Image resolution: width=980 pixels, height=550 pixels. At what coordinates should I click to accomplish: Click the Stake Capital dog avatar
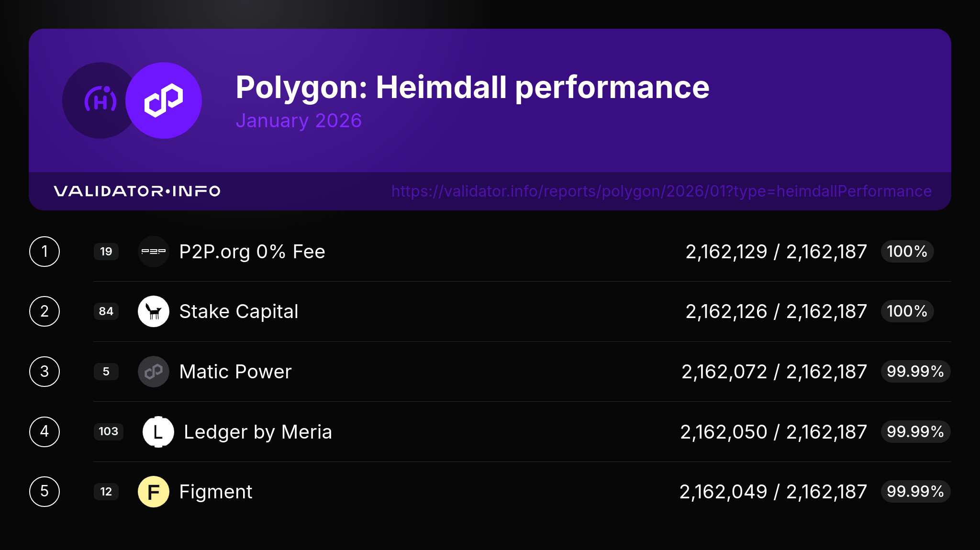[154, 311]
